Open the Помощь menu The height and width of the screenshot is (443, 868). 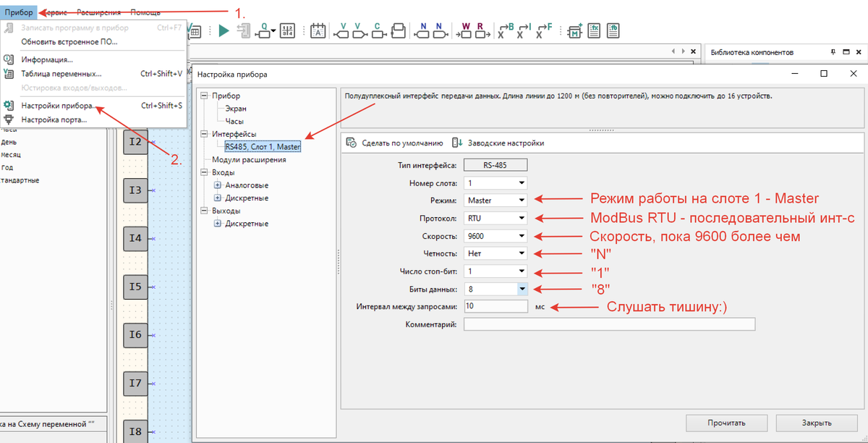pyautogui.click(x=145, y=13)
